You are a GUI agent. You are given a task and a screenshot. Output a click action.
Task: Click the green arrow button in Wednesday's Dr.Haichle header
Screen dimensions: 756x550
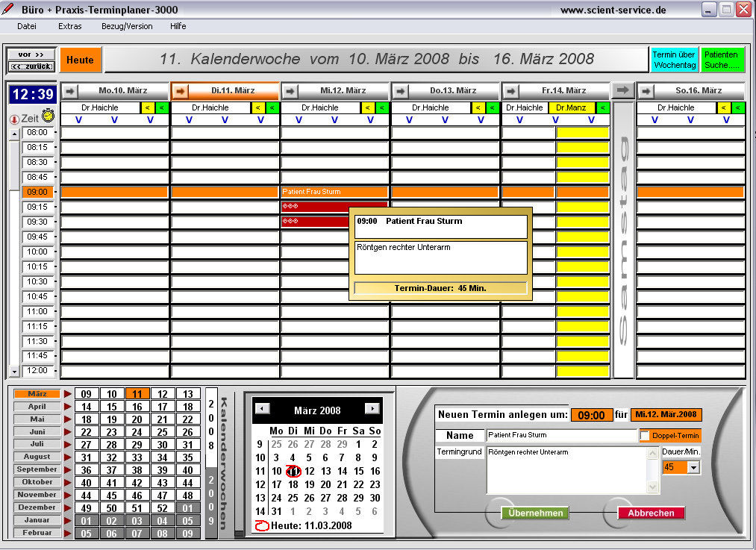tap(382, 107)
